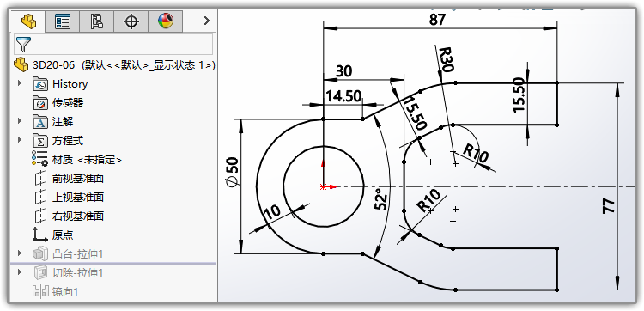Screen dimensions: 644x311
Task: Select the lower R10 radius dimension
Action: point(428,200)
